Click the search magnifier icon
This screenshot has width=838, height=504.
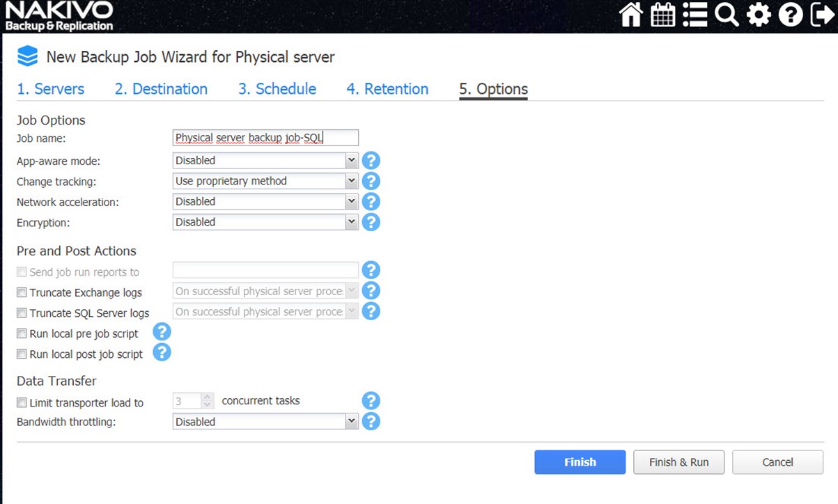[x=727, y=15]
